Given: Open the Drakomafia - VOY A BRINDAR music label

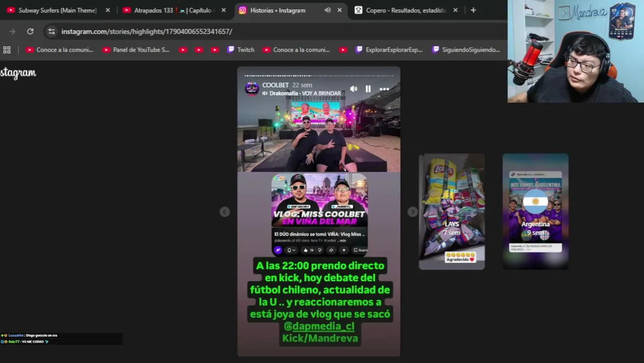Looking at the screenshot, I should [x=302, y=93].
